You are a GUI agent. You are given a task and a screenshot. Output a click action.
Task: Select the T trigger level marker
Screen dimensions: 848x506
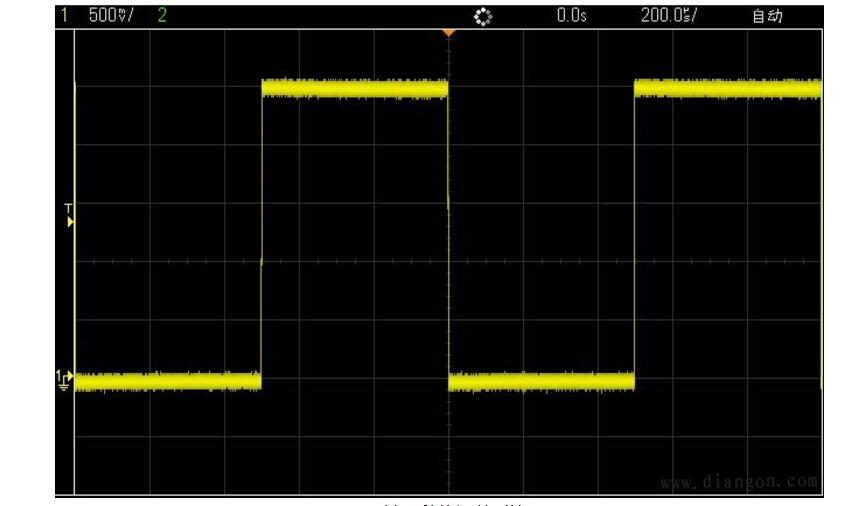coord(69,215)
